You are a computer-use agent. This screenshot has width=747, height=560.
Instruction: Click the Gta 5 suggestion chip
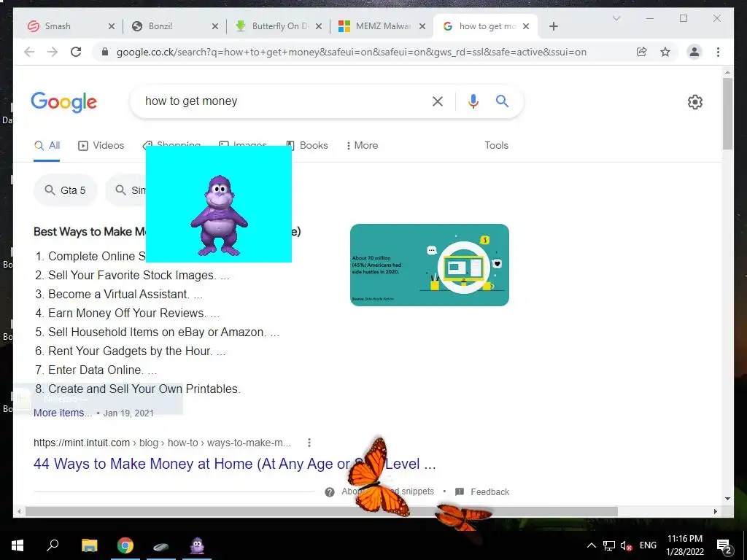point(66,190)
